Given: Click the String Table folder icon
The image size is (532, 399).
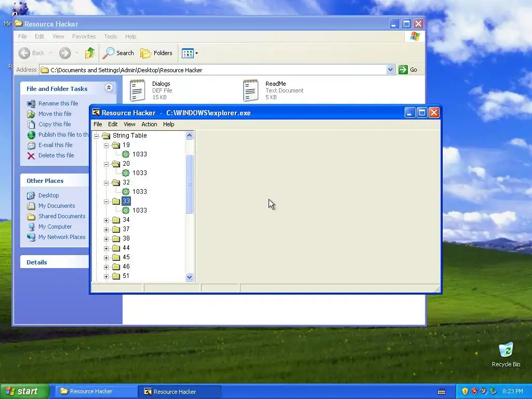Looking at the screenshot, I should tap(106, 136).
